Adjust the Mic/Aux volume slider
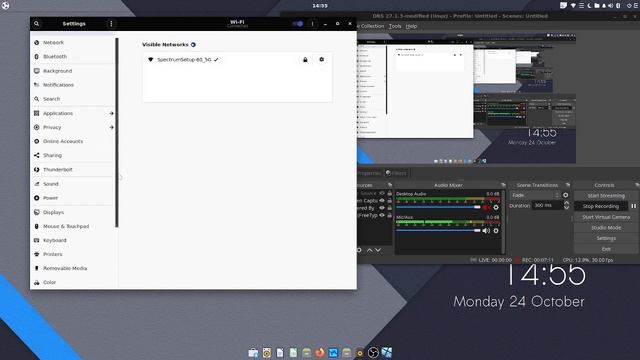This screenshot has height=360, width=640. pyautogui.click(x=438, y=231)
